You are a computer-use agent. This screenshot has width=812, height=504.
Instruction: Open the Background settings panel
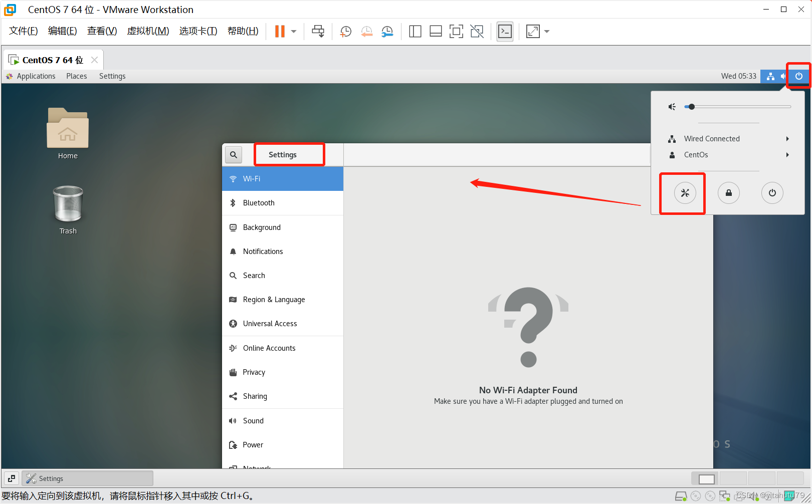283,227
